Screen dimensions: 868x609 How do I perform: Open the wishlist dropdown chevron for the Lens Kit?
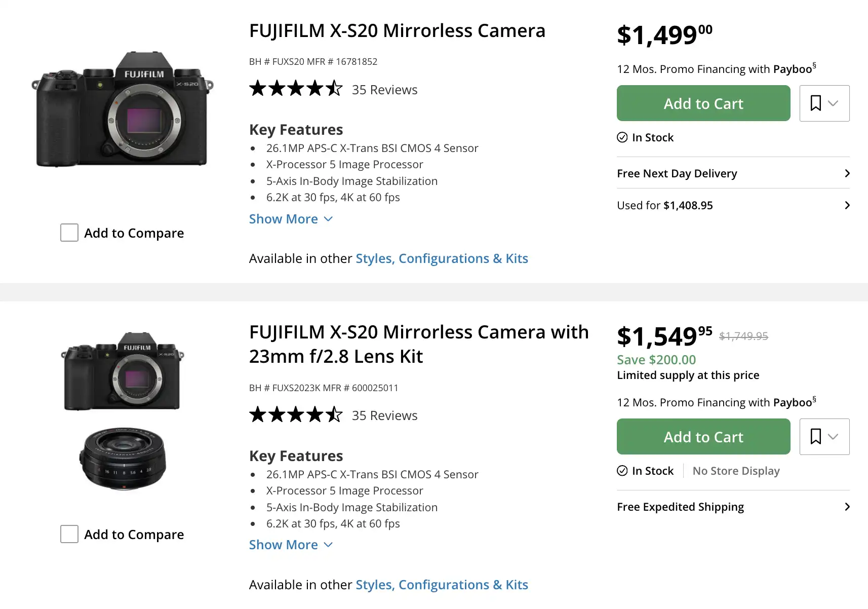point(833,437)
